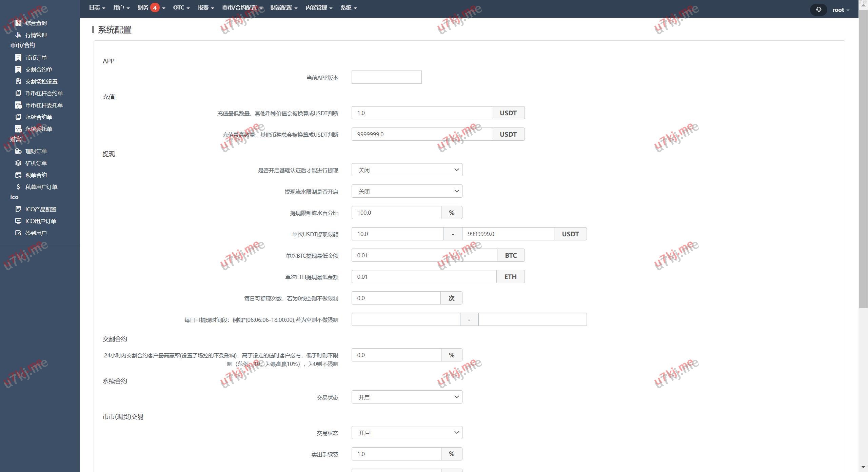Click the 综合查询 sidebar icon
868x472 pixels.
[x=18, y=23]
